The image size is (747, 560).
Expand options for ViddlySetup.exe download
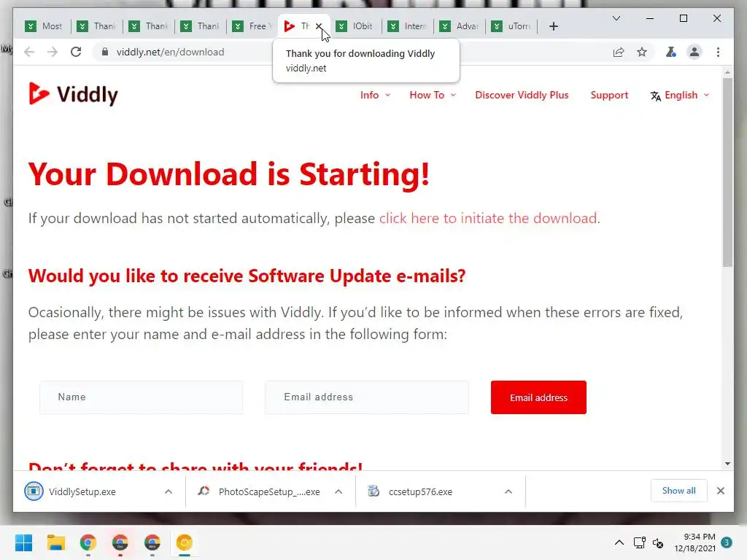tap(169, 491)
